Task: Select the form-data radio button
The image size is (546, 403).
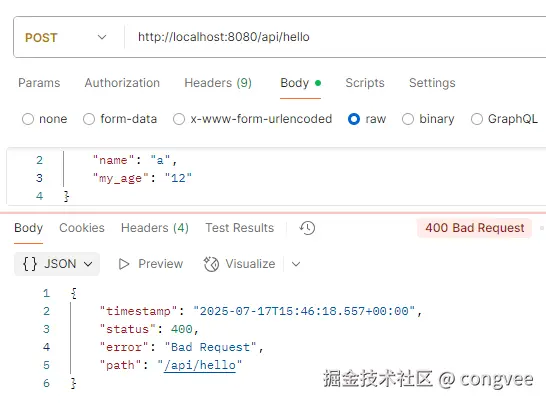Action: pyautogui.click(x=89, y=119)
